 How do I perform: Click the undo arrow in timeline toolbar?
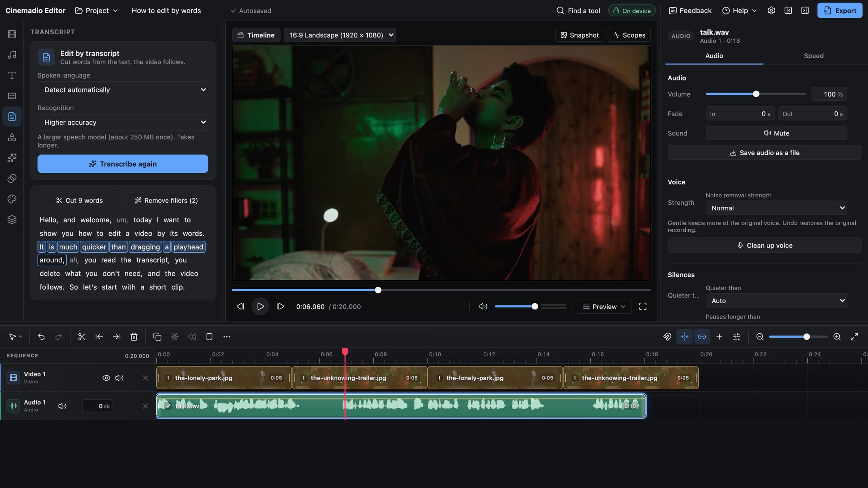[x=41, y=337]
